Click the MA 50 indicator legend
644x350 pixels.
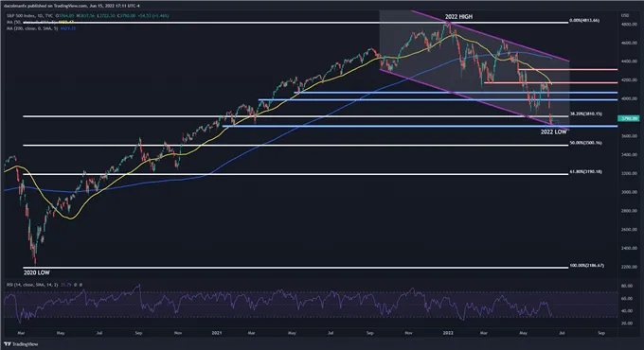40,22
